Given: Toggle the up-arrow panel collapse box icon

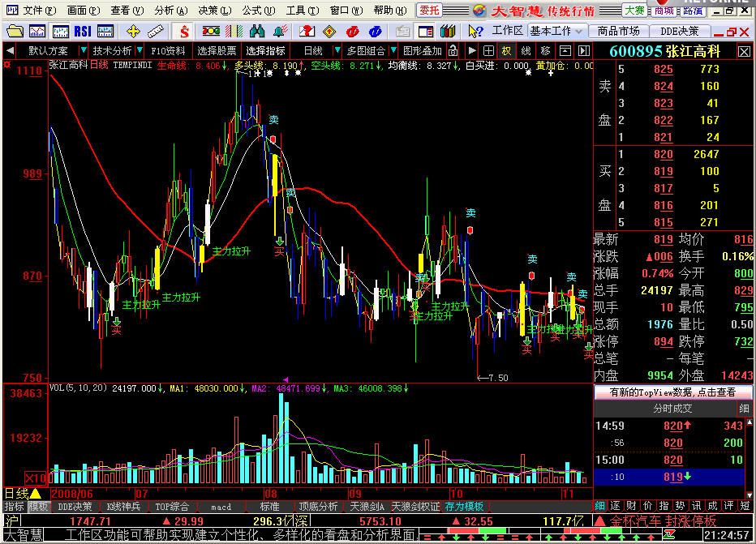Looking at the screenshot, I should 565,50.
